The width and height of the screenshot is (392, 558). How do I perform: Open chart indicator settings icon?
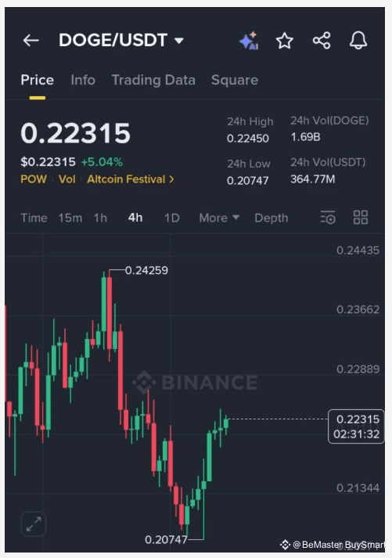328,218
